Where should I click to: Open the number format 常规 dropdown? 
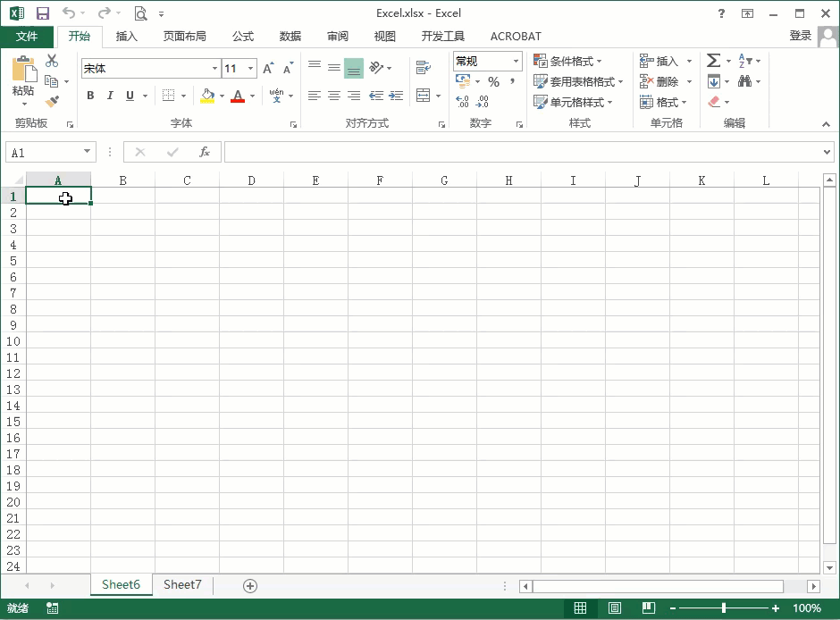click(516, 61)
